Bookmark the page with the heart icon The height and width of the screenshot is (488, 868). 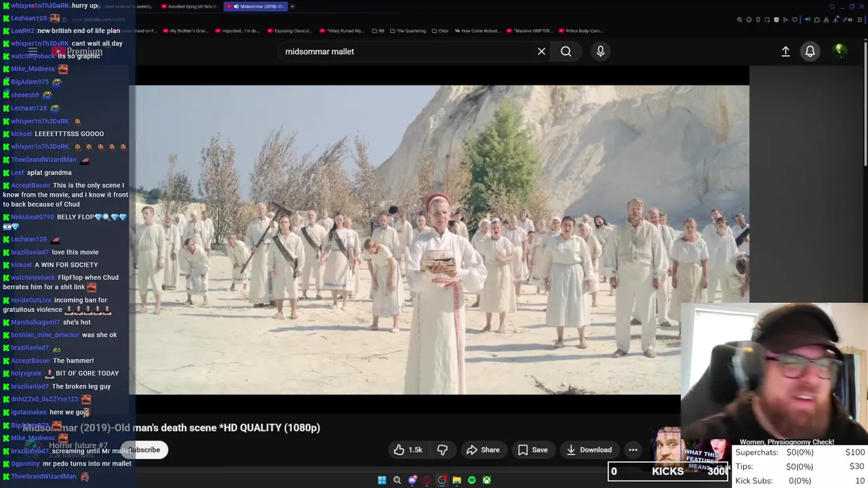[795, 20]
